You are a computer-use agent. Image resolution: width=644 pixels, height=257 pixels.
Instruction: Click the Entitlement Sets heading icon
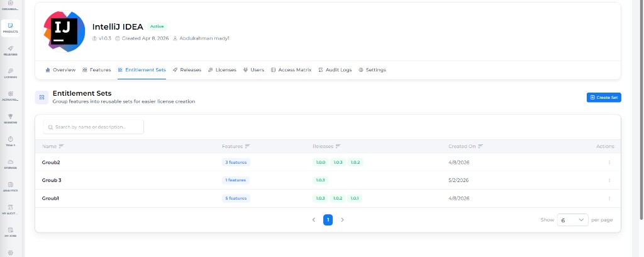coord(42,98)
